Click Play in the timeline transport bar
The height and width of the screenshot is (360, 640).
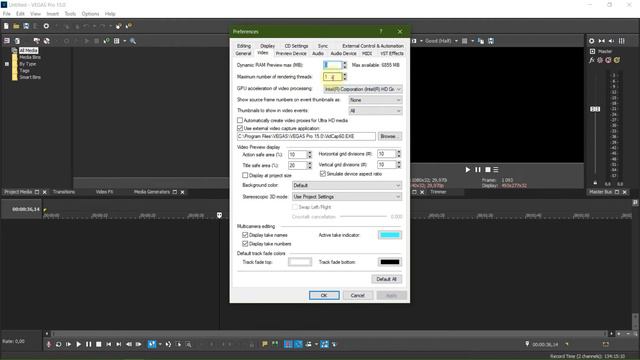click(78, 344)
